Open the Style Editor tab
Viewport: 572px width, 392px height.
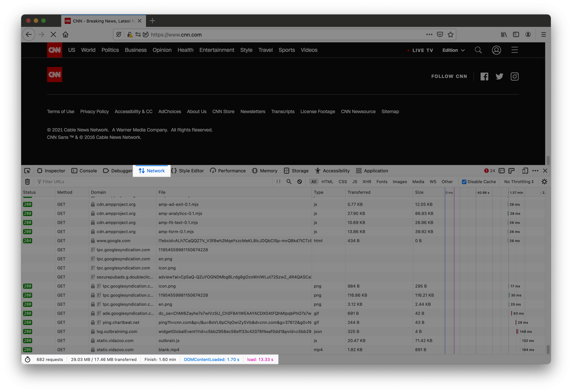click(187, 171)
